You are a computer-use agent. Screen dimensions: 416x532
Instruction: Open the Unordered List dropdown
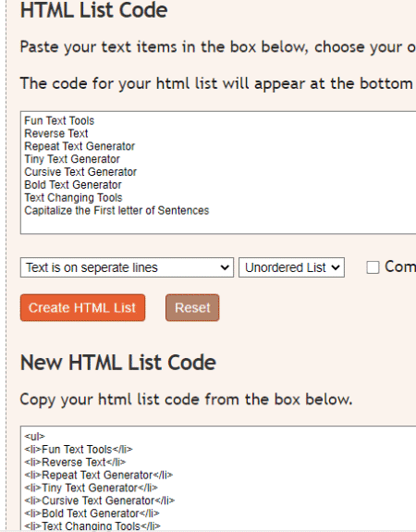291,267
